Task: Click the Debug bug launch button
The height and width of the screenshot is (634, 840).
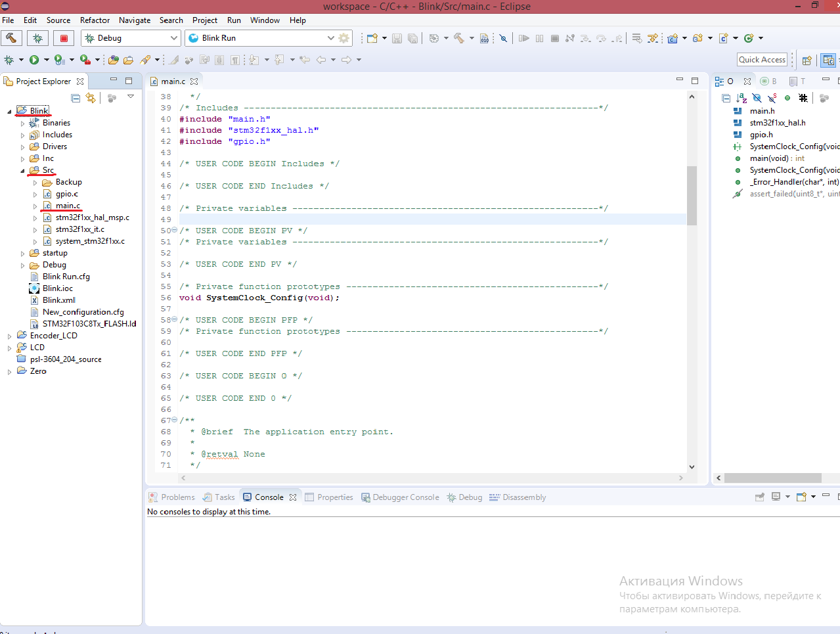Action: (37, 38)
